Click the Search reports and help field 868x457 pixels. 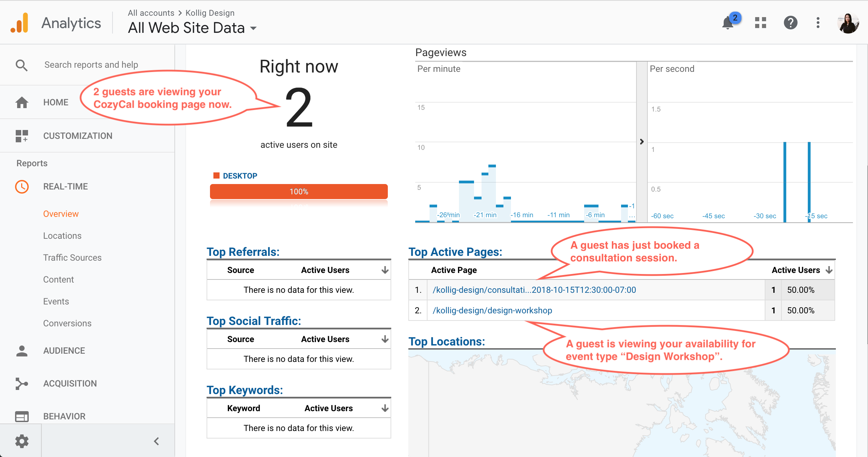91,65
